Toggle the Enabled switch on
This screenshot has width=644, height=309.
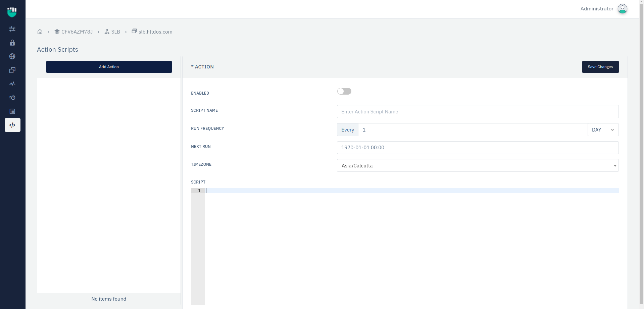344,91
